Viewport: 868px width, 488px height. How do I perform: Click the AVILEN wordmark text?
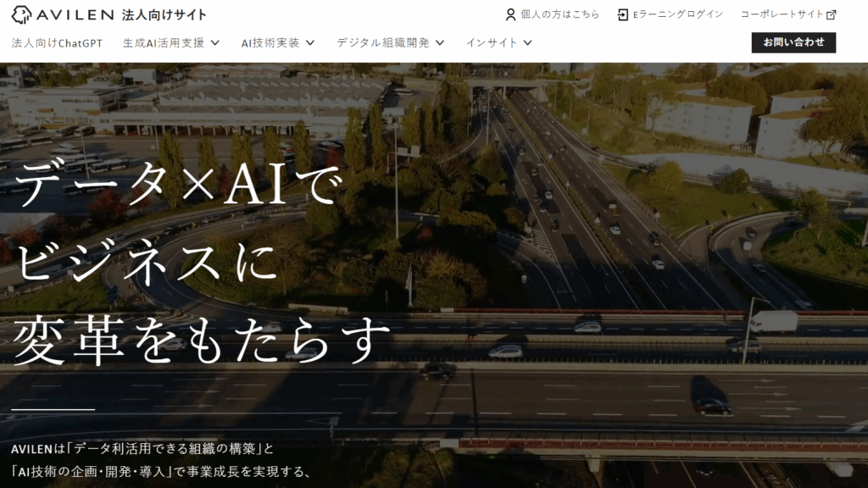pos(76,14)
